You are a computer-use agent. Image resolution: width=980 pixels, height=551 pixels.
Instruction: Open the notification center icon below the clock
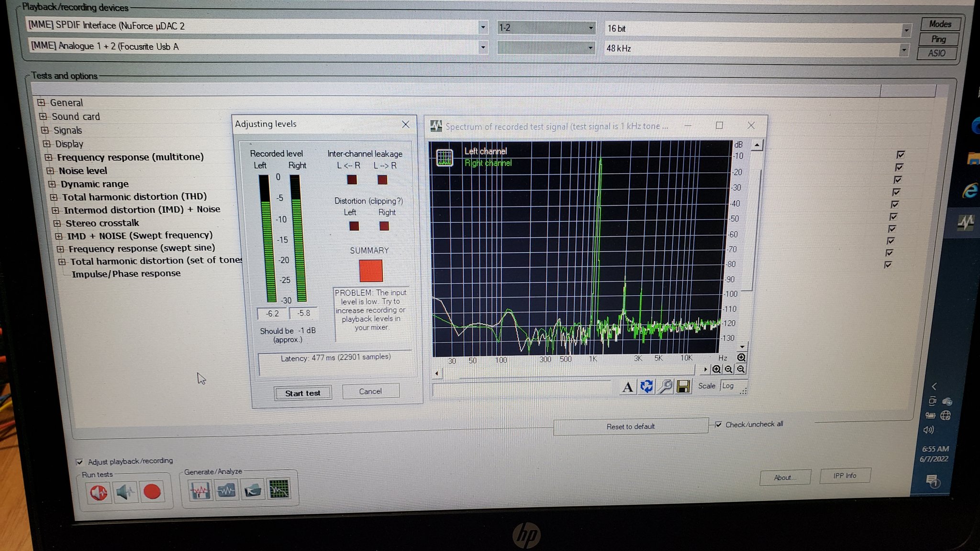coord(932,480)
